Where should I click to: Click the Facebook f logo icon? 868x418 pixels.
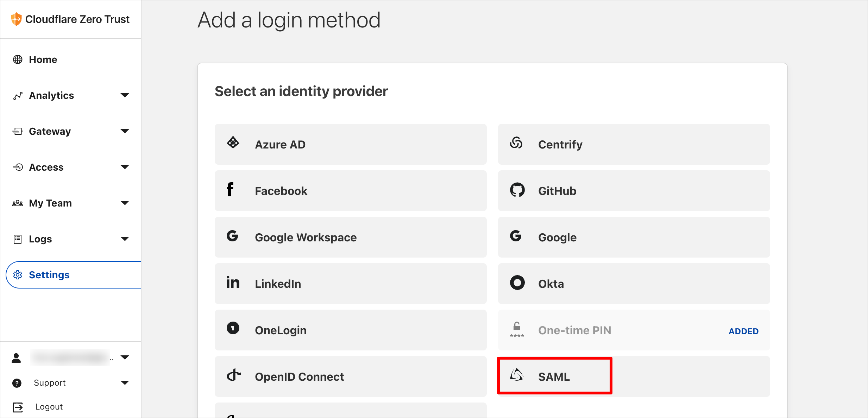(x=230, y=189)
